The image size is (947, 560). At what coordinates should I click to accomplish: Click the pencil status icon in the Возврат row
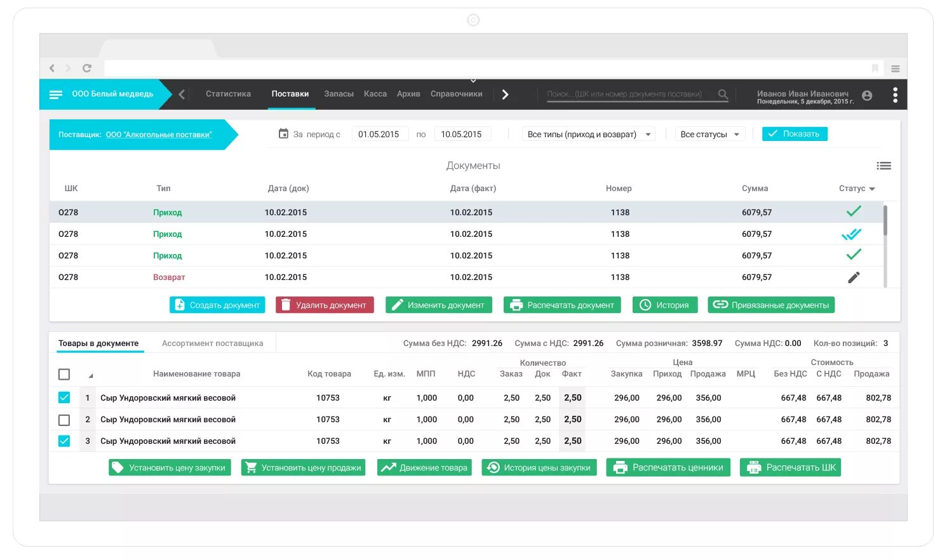coord(854,277)
